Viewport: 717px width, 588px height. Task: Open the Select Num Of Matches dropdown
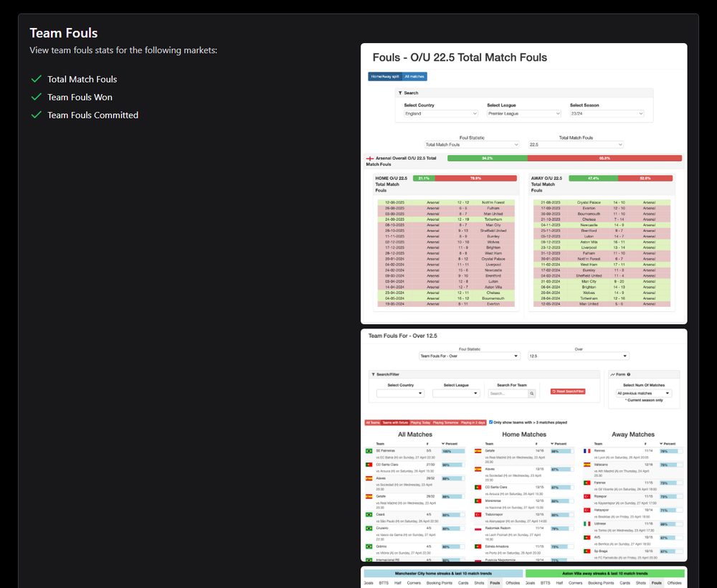point(644,393)
